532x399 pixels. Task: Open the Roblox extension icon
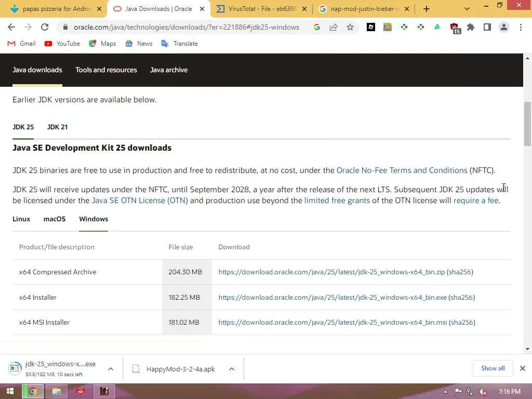371,27
